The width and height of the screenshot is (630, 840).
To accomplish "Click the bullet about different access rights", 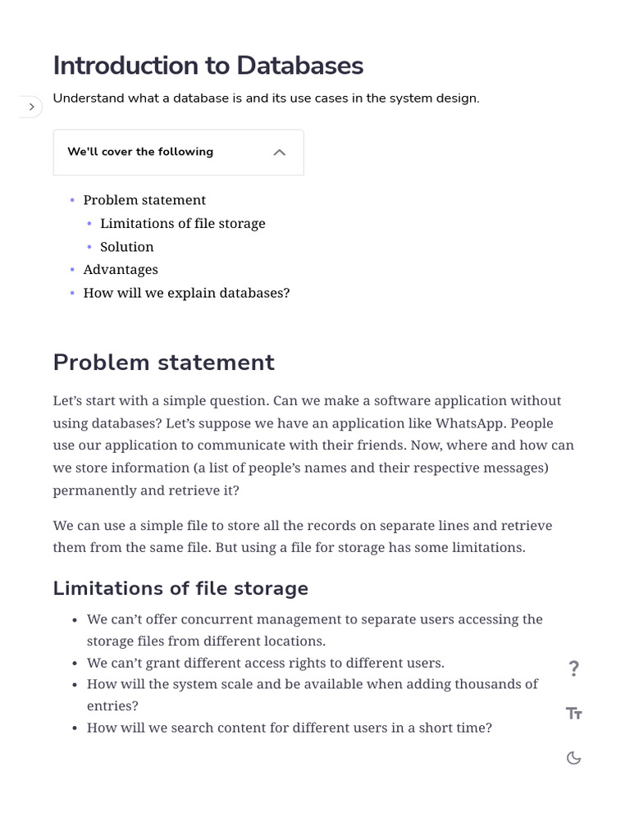I will [x=266, y=663].
